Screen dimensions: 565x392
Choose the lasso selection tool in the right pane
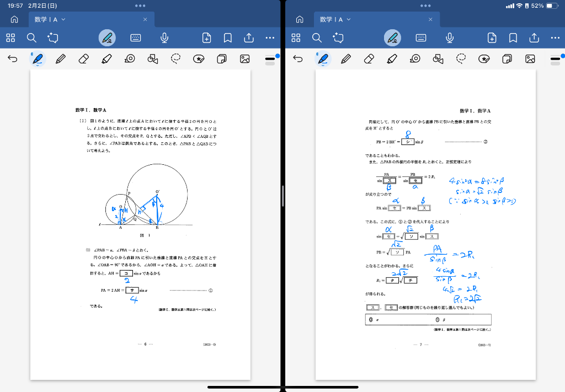click(461, 58)
